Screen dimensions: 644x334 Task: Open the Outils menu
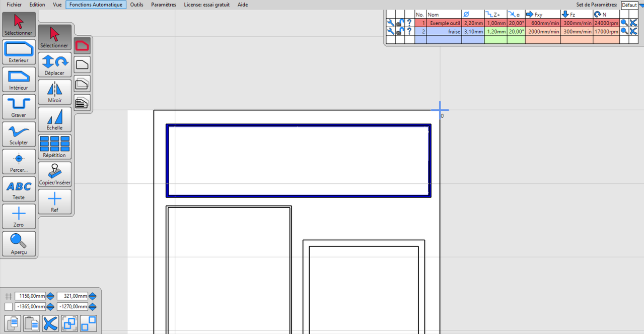136,5
